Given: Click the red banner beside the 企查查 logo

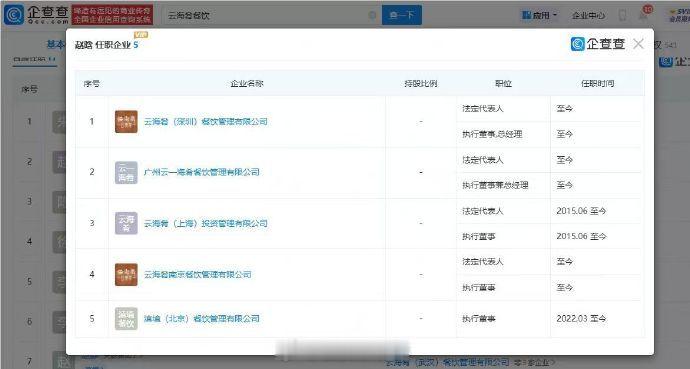Looking at the screenshot, I should click(112, 15).
